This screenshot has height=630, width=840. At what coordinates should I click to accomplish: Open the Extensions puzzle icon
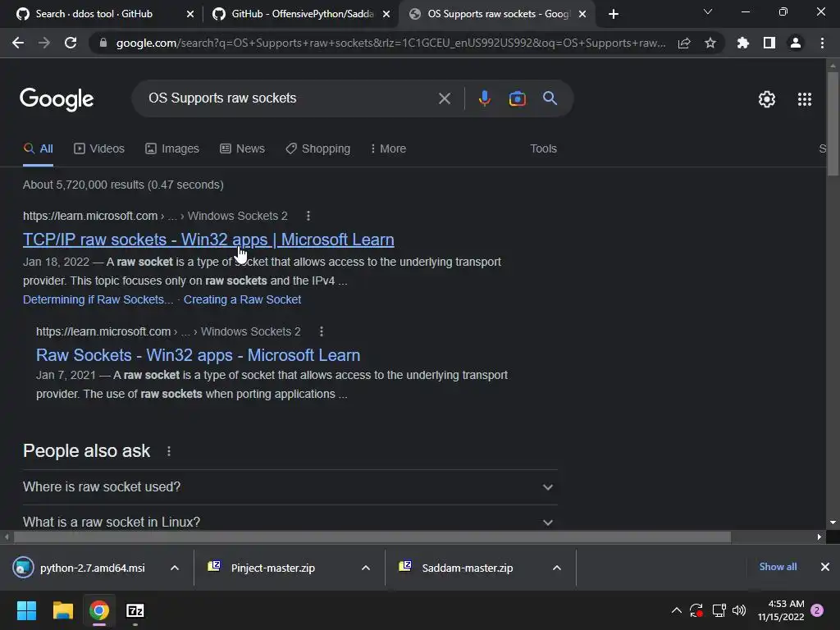tap(742, 43)
